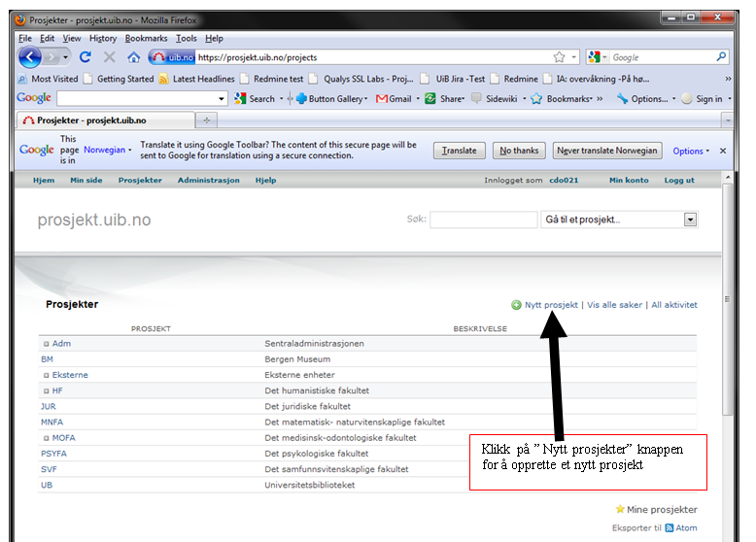Open the Bookmarks menu in menu bar

point(145,38)
